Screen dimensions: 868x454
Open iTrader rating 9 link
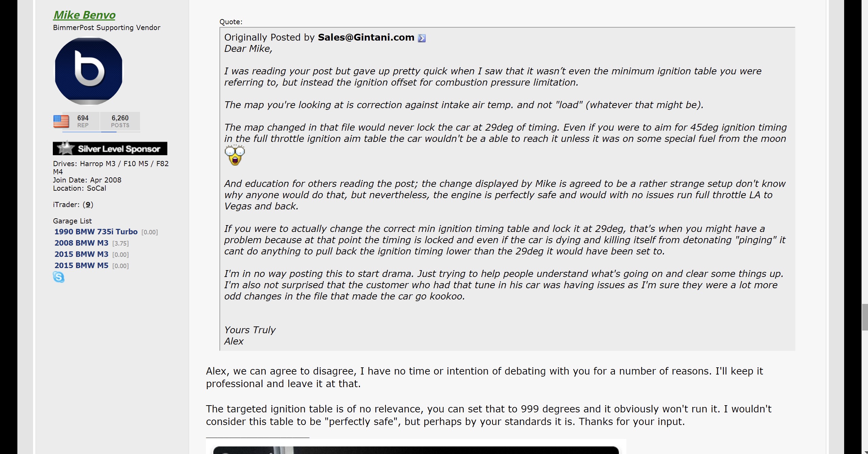[88, 205]
